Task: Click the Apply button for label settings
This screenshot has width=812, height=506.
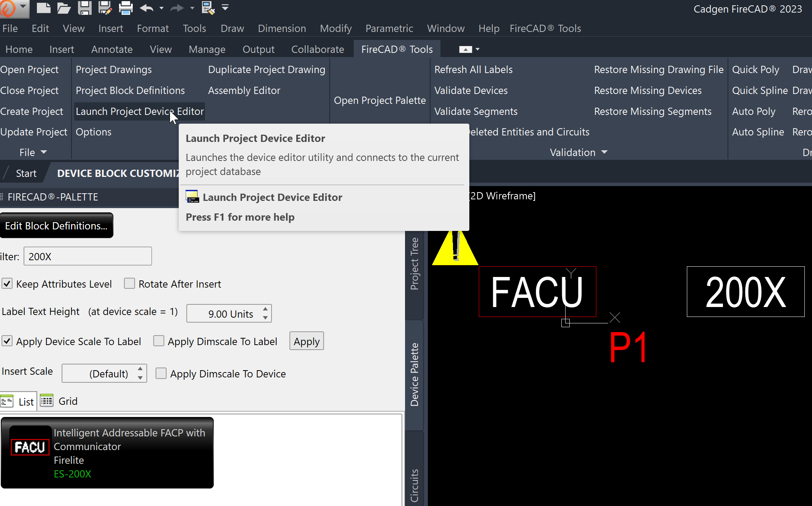Action: click(307, 341)
